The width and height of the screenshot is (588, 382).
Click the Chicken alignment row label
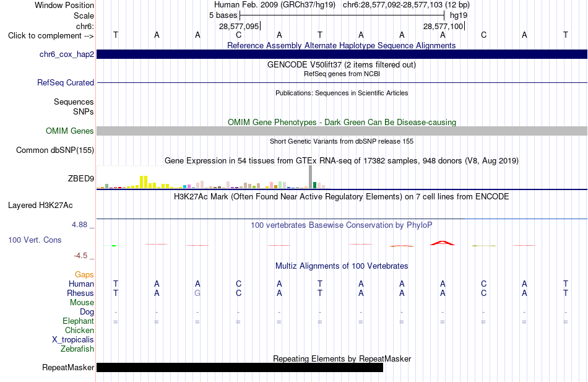click(x=79, y=330)
